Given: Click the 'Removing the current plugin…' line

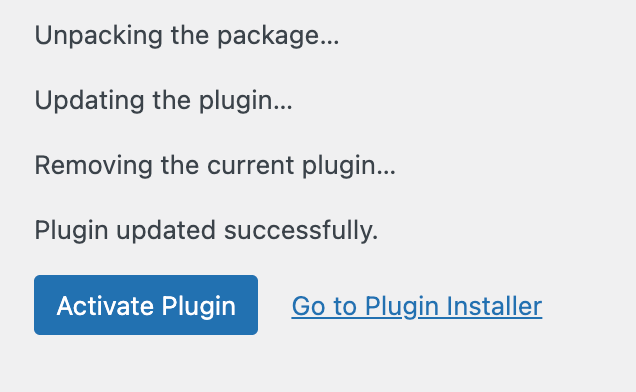Looking at the screenshot, I should click(x=215, y=166).
